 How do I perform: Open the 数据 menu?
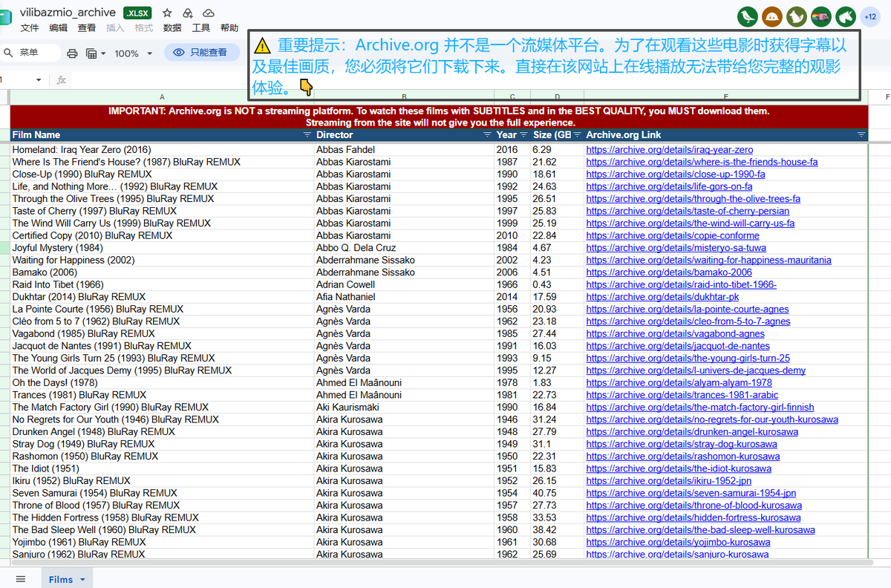[172, 28]
